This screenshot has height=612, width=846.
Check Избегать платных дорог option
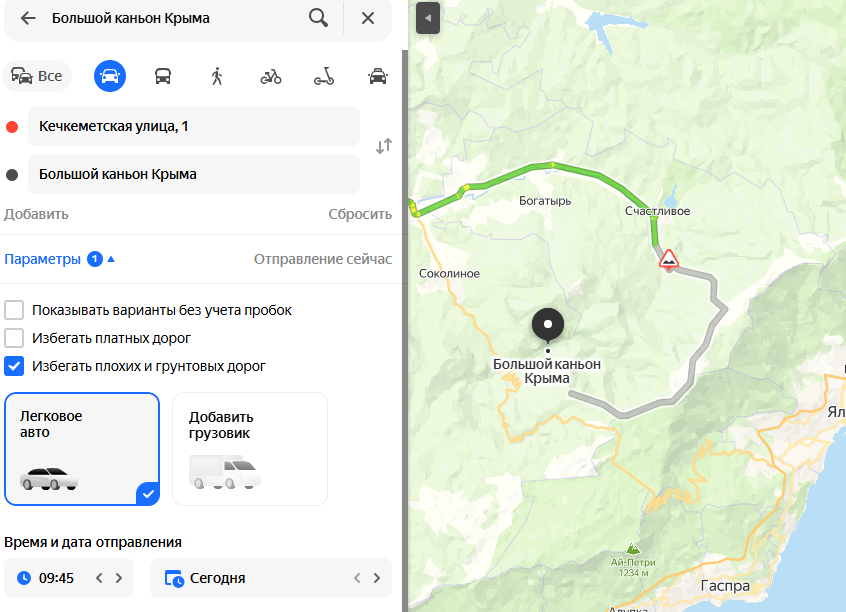tap(14, 338)
